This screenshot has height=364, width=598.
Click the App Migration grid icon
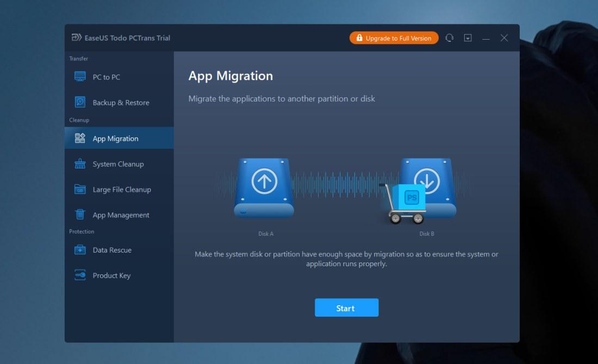pyautogui.click(x=80, y=138)
